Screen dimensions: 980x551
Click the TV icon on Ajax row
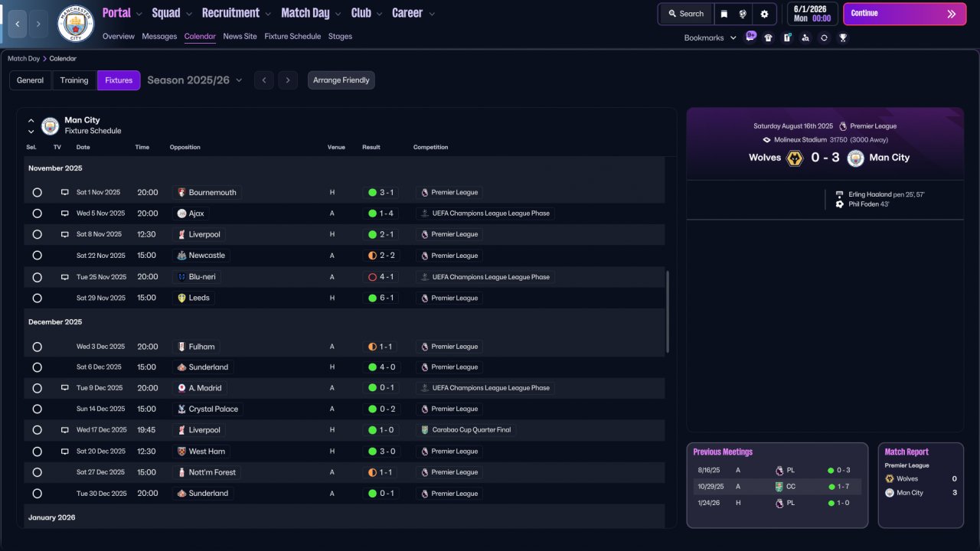(x=65, y=214)
